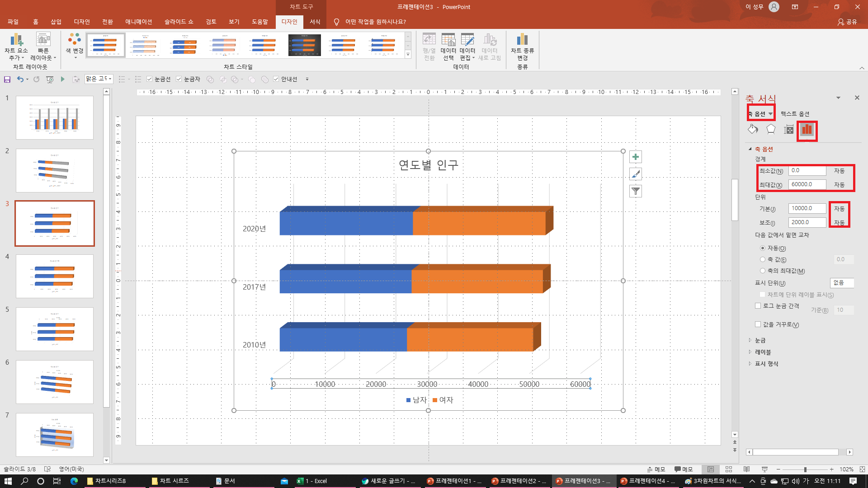Select the dark chart style thumbnail
868x488 pixels.
click(304, 45)
